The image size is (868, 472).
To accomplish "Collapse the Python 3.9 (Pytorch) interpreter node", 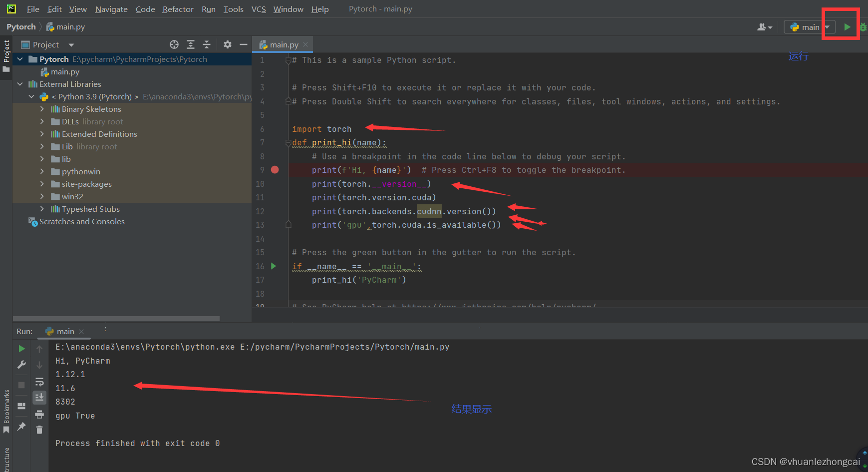I will tap(32, 97).
